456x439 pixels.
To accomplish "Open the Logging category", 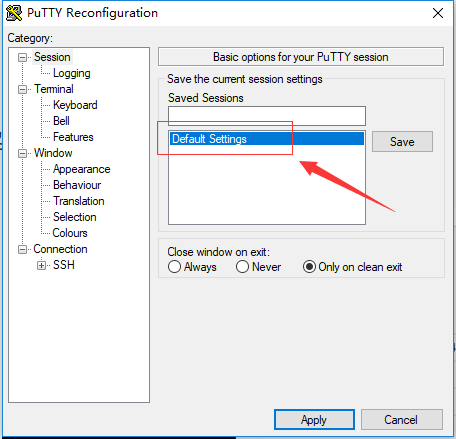I will 72,73.
